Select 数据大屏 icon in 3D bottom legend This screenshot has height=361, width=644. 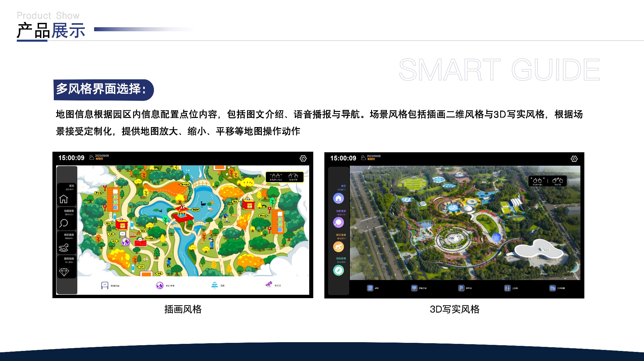pyautogui.click(x=414, y=288)
